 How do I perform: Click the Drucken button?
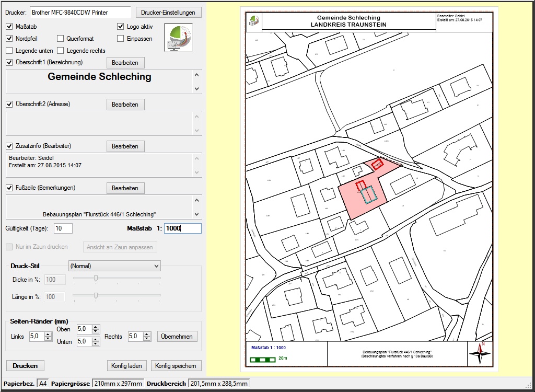pos(25,366)
